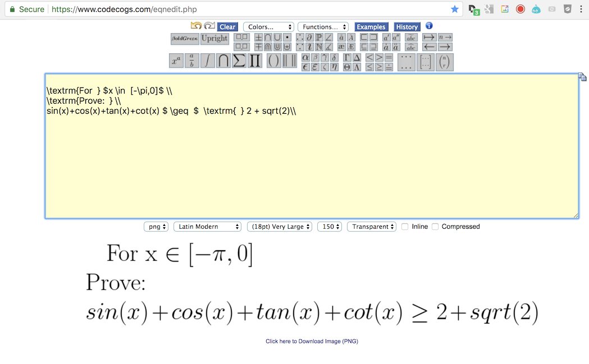The height and width of the screenshot is (364, 589).
Task: Insert double vertical bars (norm)
Action: tap(289, 61)
